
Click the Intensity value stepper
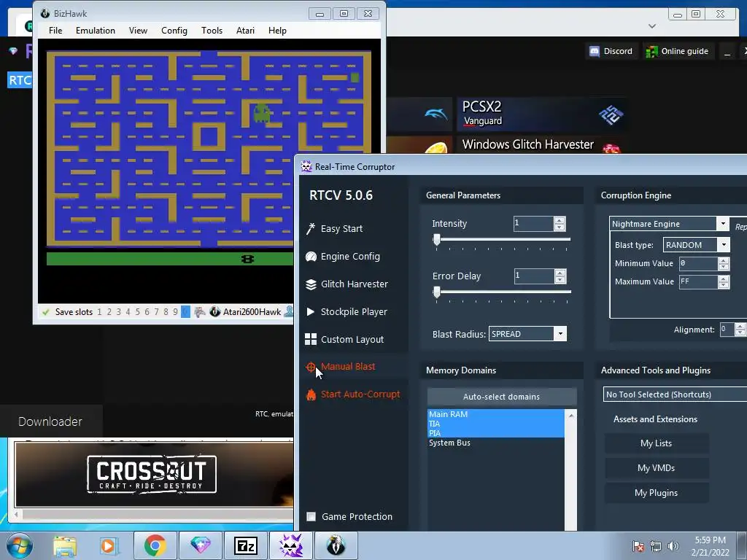[560, 224]
